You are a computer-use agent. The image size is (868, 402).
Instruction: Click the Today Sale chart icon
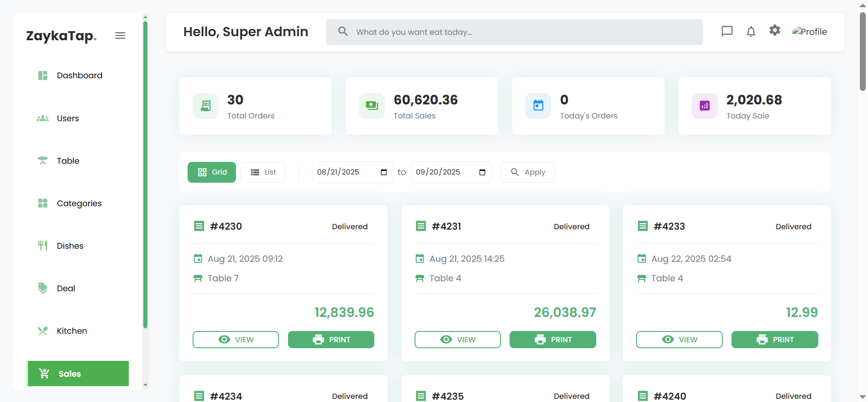[x=704, y=106]
